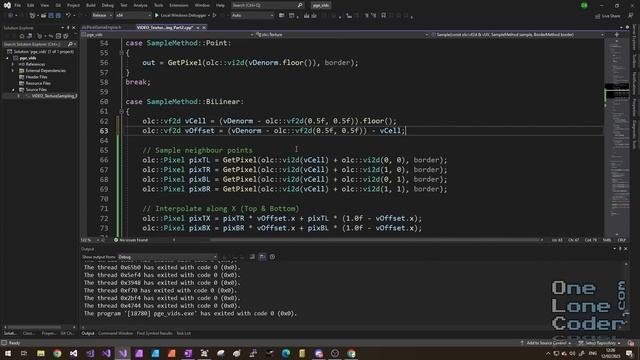Click the Save All toolbar icon
640x360 pixels.
click(58, 16)
